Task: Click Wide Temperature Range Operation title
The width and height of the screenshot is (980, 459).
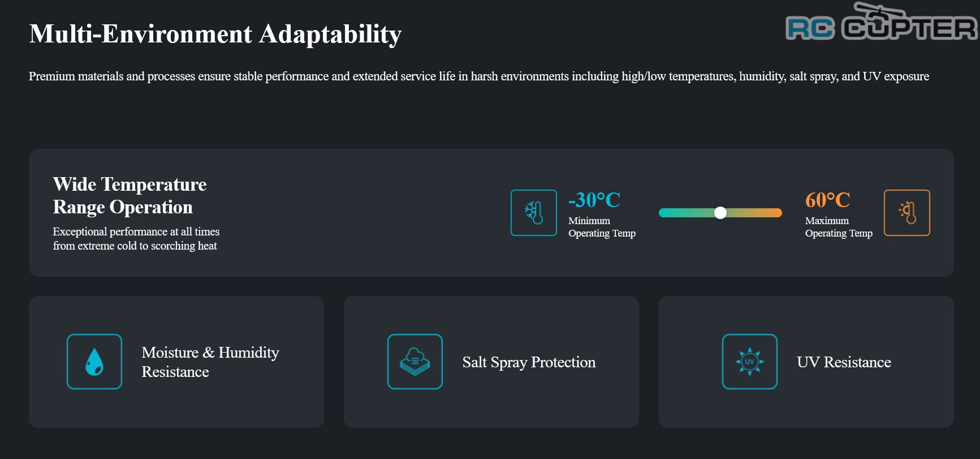Action: point(129,196)
